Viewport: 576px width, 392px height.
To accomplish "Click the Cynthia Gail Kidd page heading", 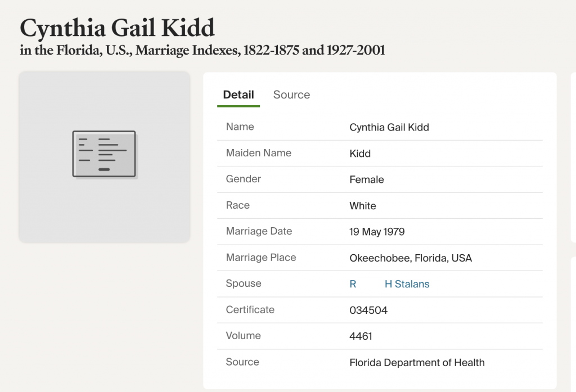I will click(117, 28).
